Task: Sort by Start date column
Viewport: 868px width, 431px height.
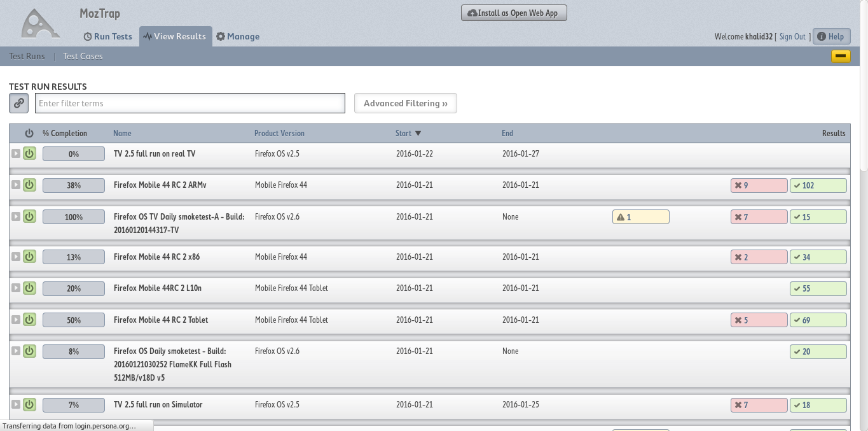Action: tap(408, 133)
